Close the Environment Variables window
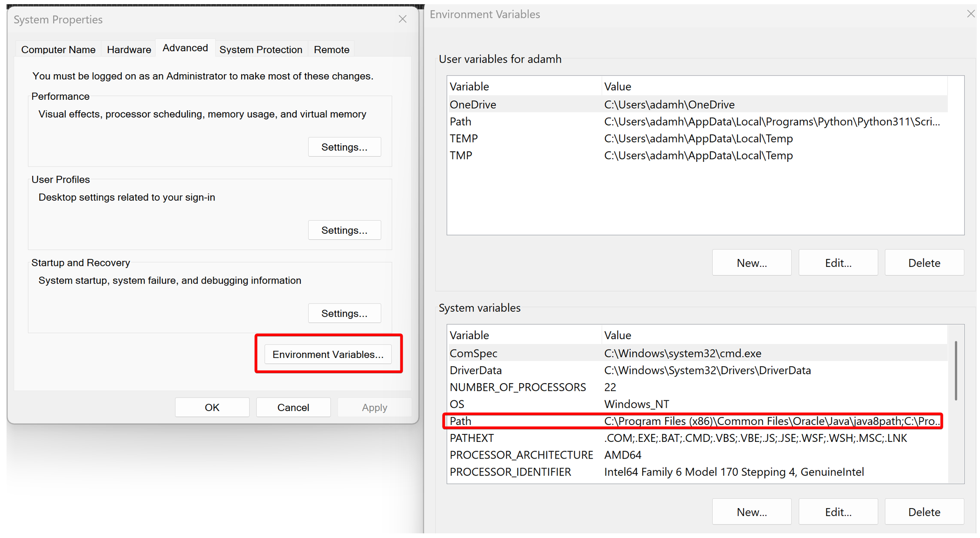 click(x=970, y=14)
